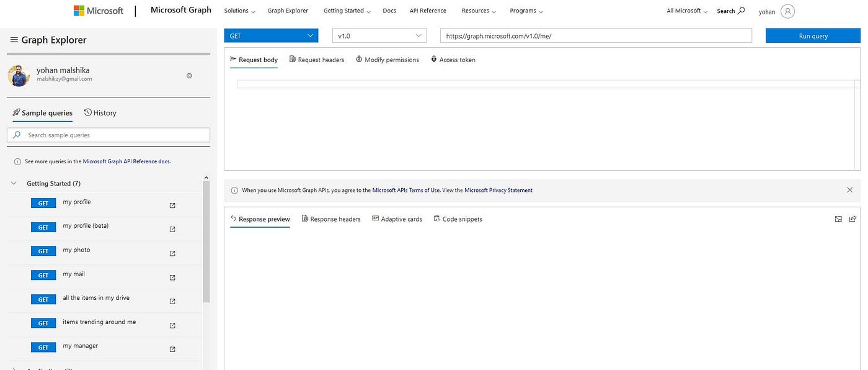Image resolution: width=868 pixels, height=370 pixels.
Task: Click the search magnifier icon in top bar
Action: 742,11
